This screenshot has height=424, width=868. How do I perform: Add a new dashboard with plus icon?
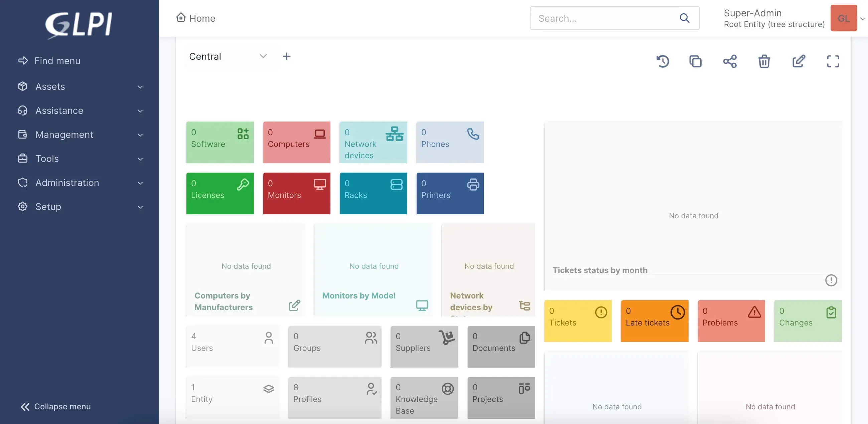point(286,56)
